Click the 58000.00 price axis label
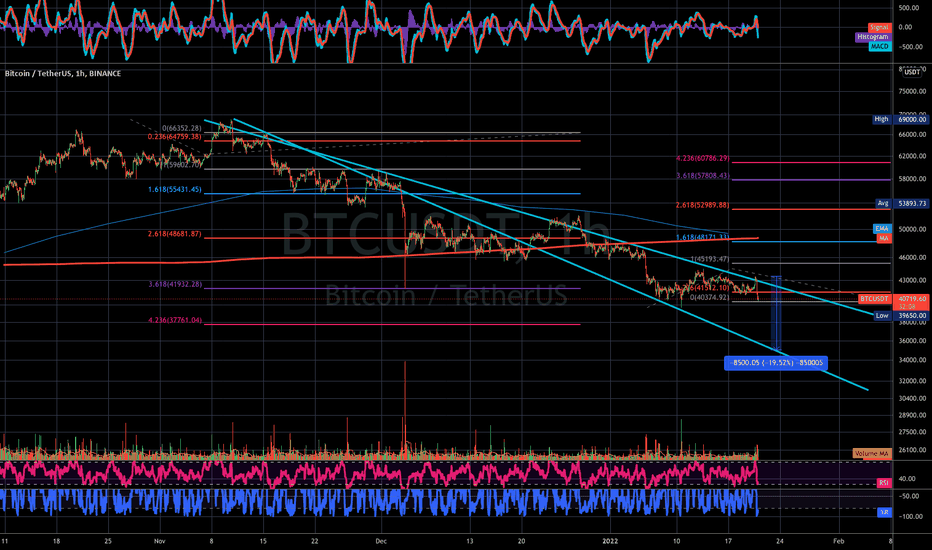Screen dimensions: 932x550 coord(912,179)
